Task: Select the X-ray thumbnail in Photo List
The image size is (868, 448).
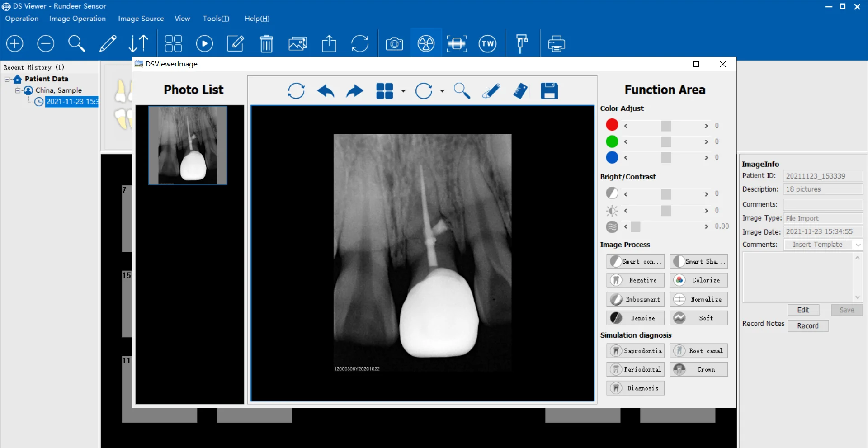Action: pyautogui.click(x=188, y=145)
